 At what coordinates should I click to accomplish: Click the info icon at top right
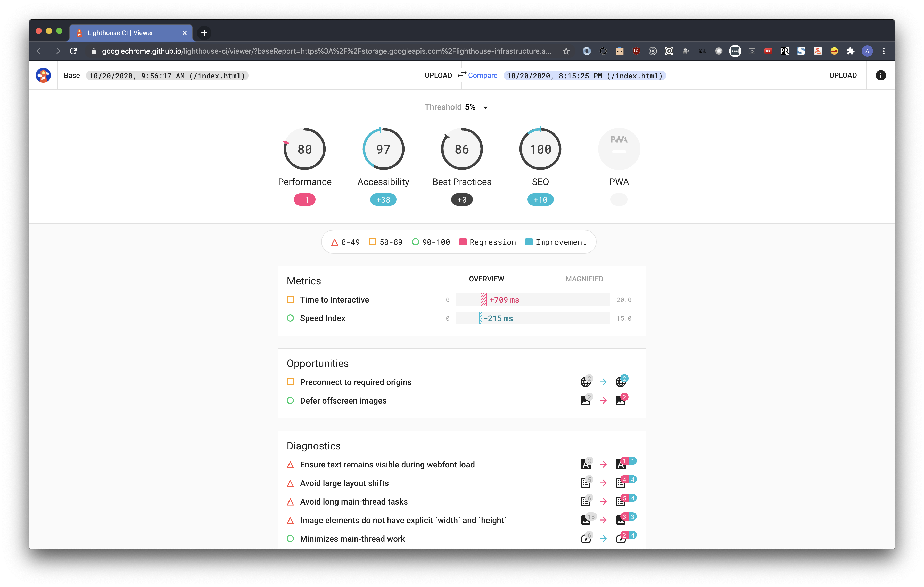(x=881, y=75)
